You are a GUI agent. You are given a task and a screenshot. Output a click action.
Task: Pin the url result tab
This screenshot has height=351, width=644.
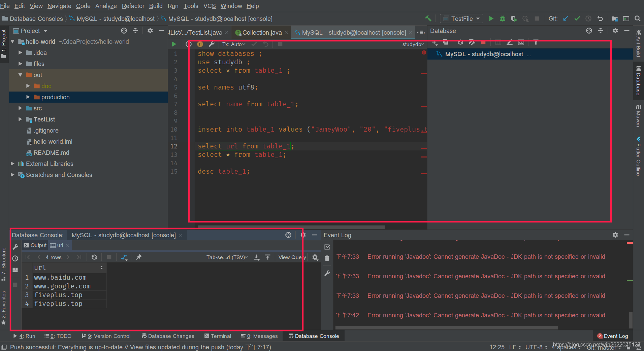point(139,257)
